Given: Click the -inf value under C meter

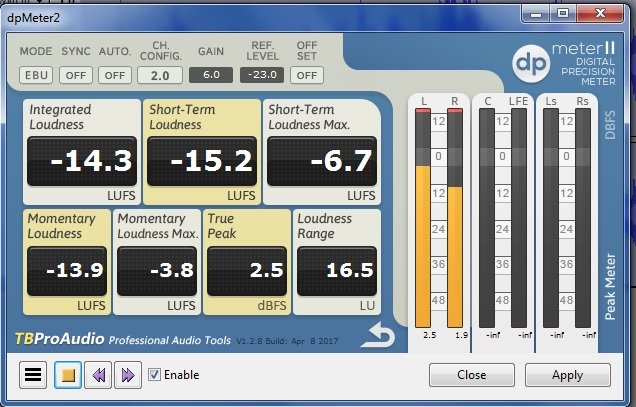Looking at the screenshot, I should pyautogui.click(x=493, y=335).
